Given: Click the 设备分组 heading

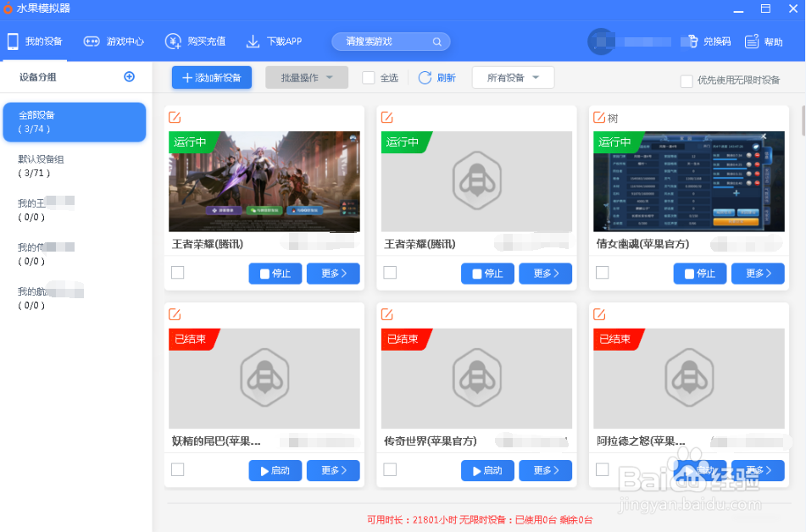Looking at the screenshot, I should coord(38,77).
